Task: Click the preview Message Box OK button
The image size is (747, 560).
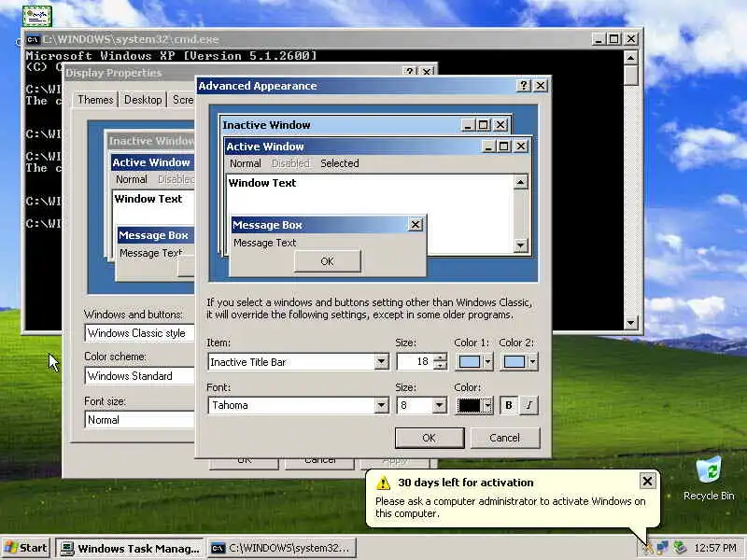Action: pyautogui.click(x=328, y=261)
